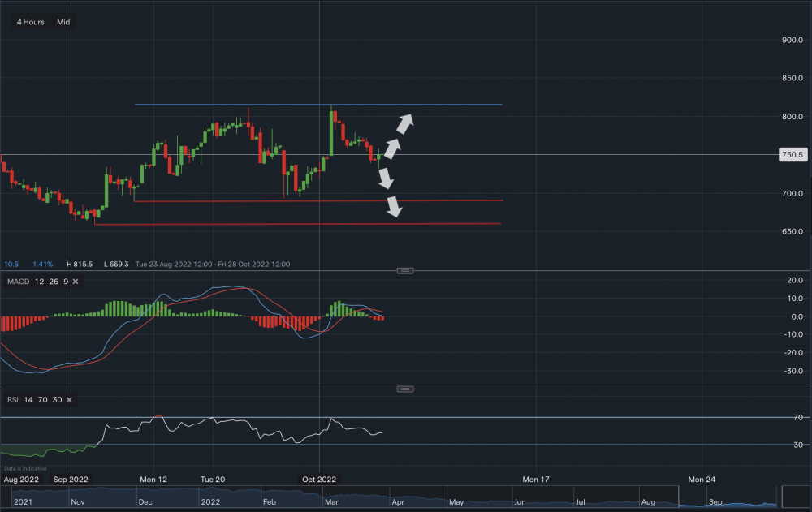Remove the MACD indicator with its X icon
Image resolution: width=812 pixels, height=512 pixels.
tap(75, 281)
